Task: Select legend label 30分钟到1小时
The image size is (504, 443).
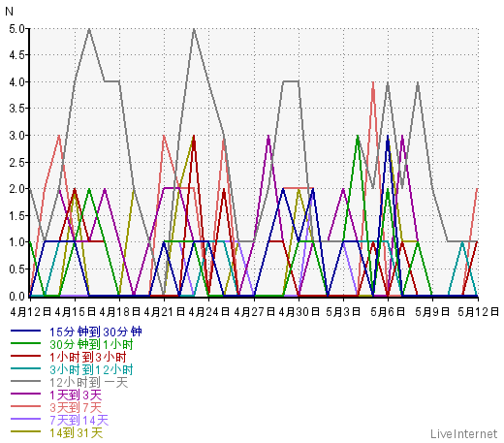Action: [x=91, y=344]
